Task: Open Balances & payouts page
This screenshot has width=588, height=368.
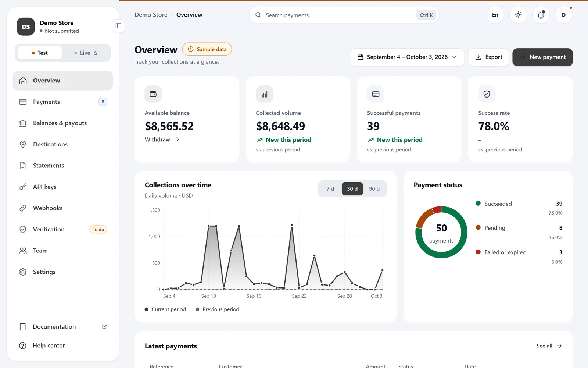Action: point(63,123)
